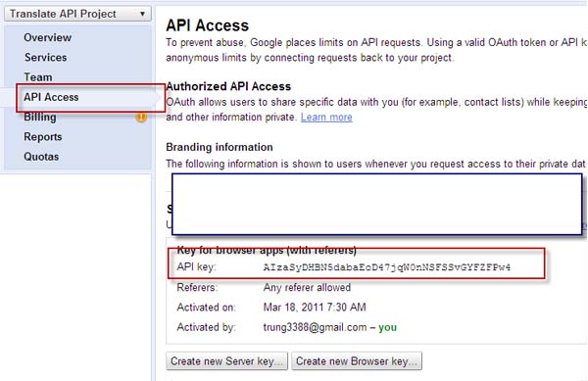Click the green 'you' indicator text
Screen dimensions: 588x381
[x=387, y=327]
